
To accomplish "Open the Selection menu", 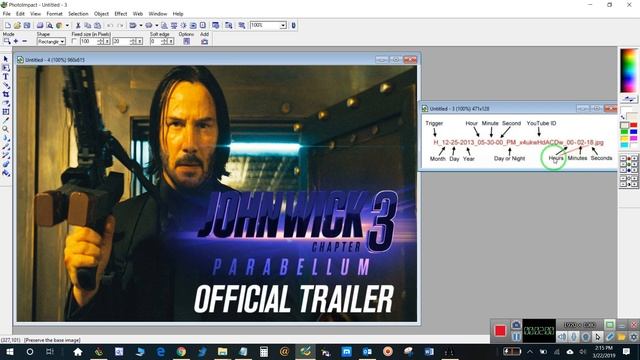I will 78,14.
